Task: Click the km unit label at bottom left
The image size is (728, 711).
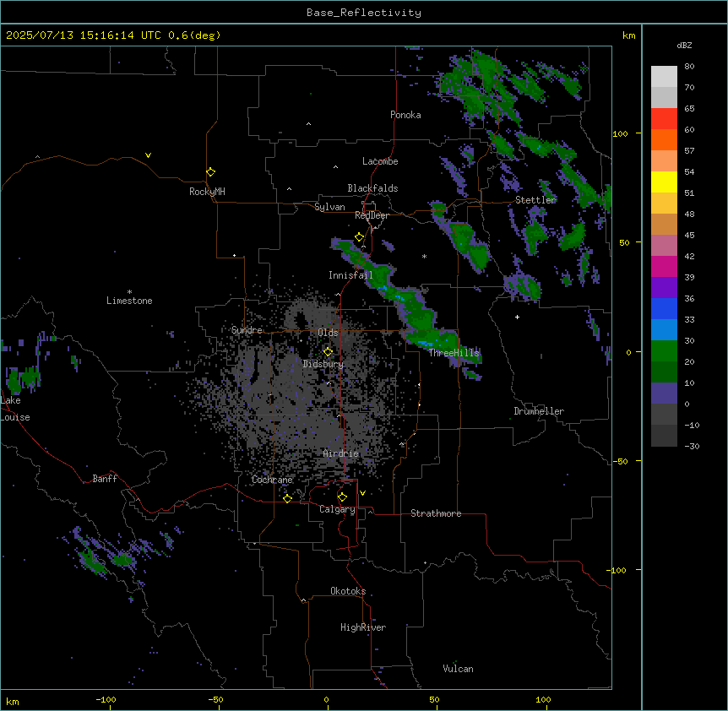Action: point(13,701)
